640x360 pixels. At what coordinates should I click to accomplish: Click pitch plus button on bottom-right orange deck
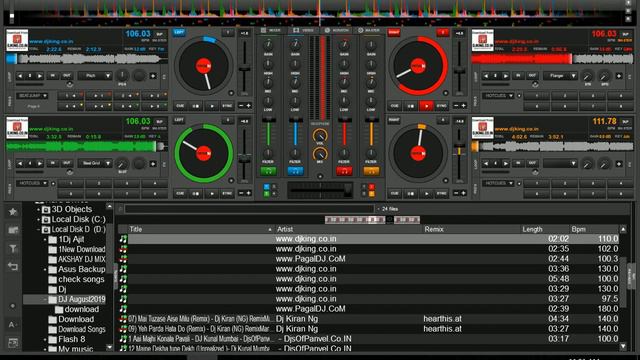[x=463, y=193]
